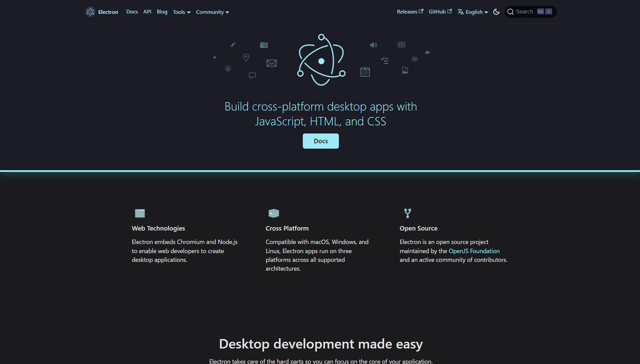This screenshot has height=364, width=640.
Task: Open the GitHub external link
Action: [x=440, y=12]
